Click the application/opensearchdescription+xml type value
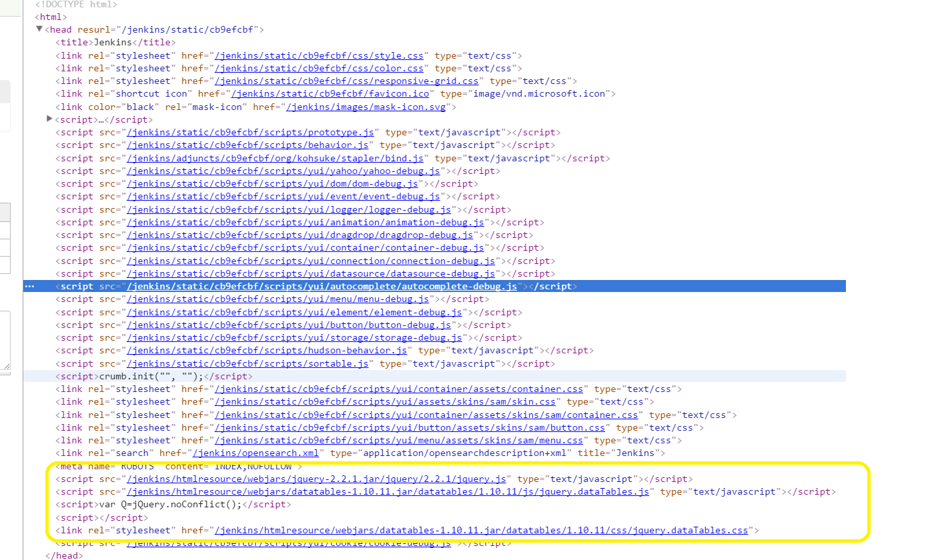The image size is (938, 560). 464,453
